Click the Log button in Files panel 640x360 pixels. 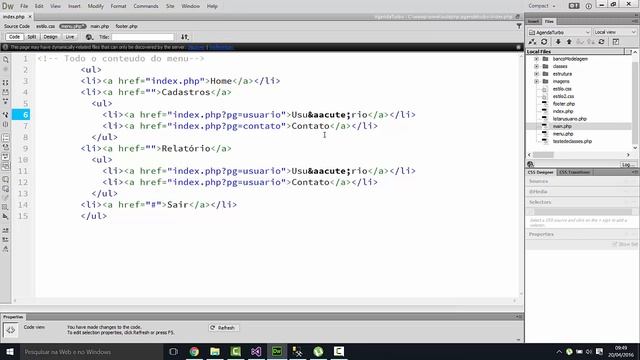point(628,164)
